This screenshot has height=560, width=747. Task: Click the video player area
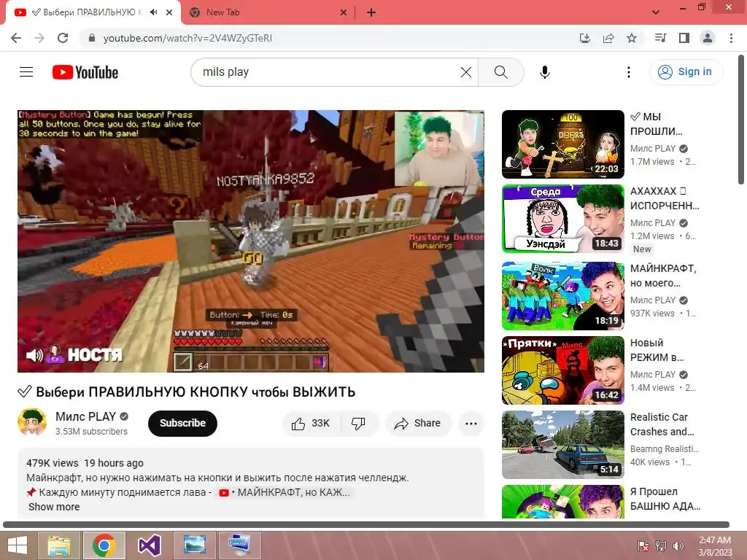click(251, 241)
